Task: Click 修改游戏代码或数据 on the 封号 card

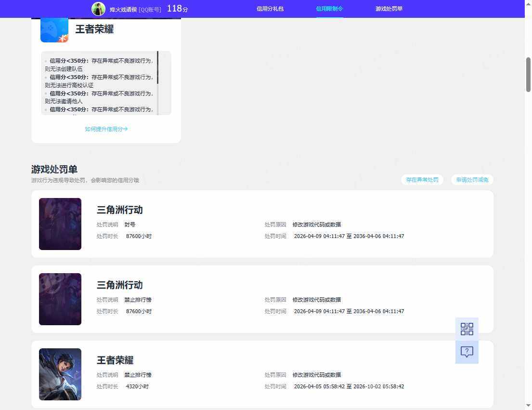Action: [x=317, y=225]
